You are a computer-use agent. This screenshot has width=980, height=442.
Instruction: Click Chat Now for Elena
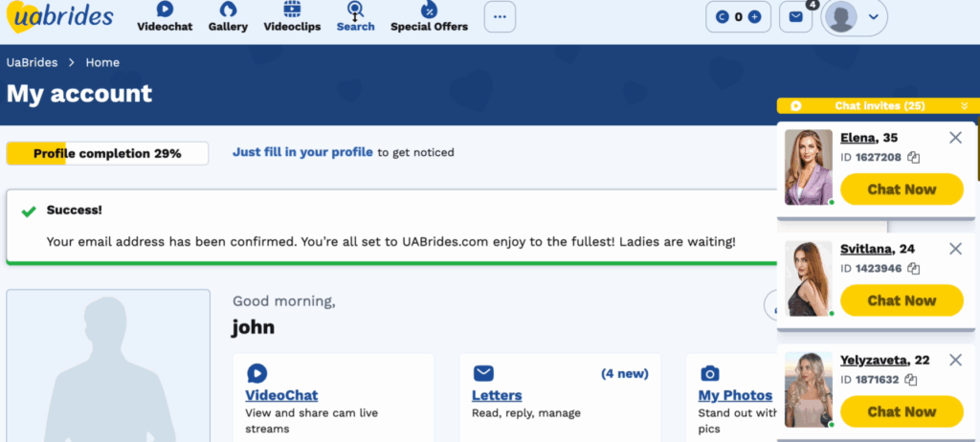click(x=902, y=189)
